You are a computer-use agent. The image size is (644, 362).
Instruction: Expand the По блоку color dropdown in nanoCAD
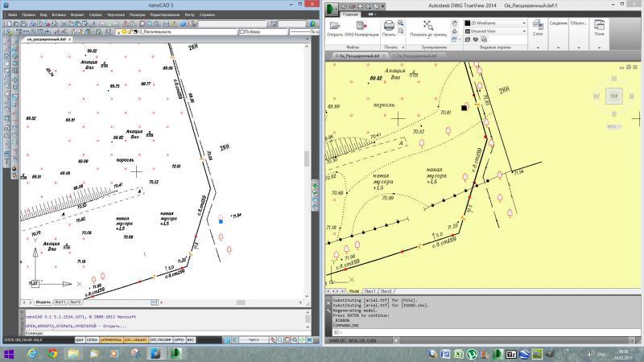point(263,31)
